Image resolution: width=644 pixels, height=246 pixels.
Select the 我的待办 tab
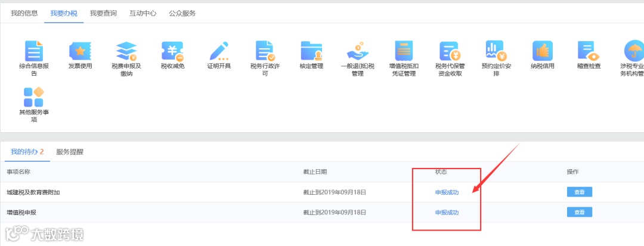(x=27, y=152)
